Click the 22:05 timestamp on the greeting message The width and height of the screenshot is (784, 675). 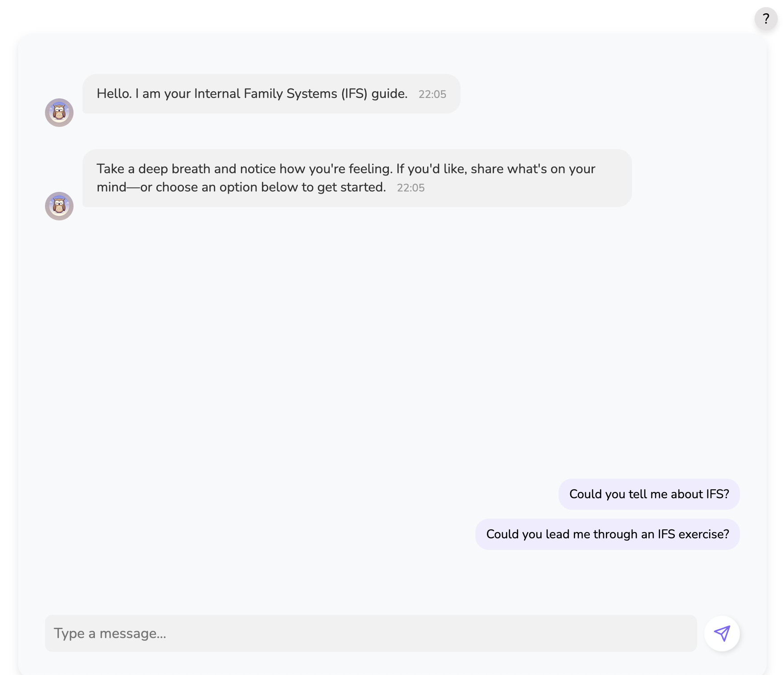[x=432, y=94]
